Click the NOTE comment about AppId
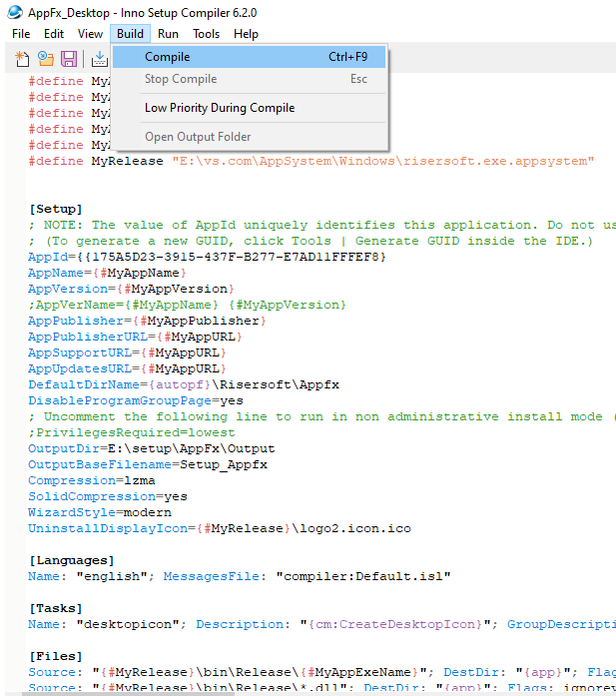The width and height of the screenshot is (616, 696). tap(321, 225)
